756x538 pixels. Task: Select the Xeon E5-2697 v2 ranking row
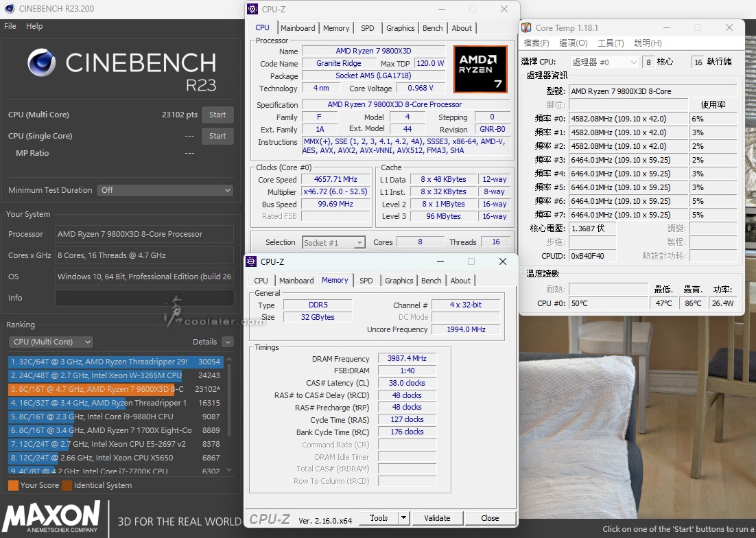point(115,444)
